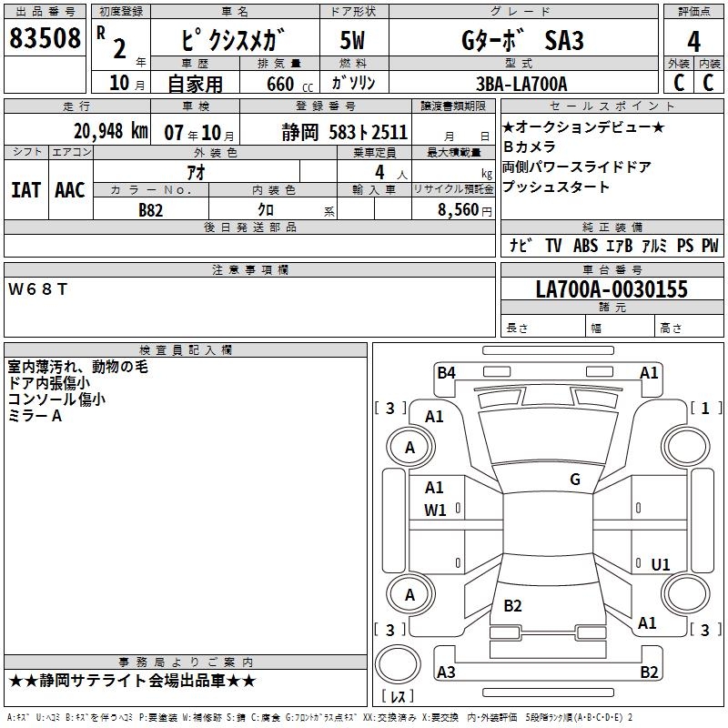Select chassis number LA700A-0030155
Image resolution: width=728 pixels, height=728 pixels.
pos(612,288)
